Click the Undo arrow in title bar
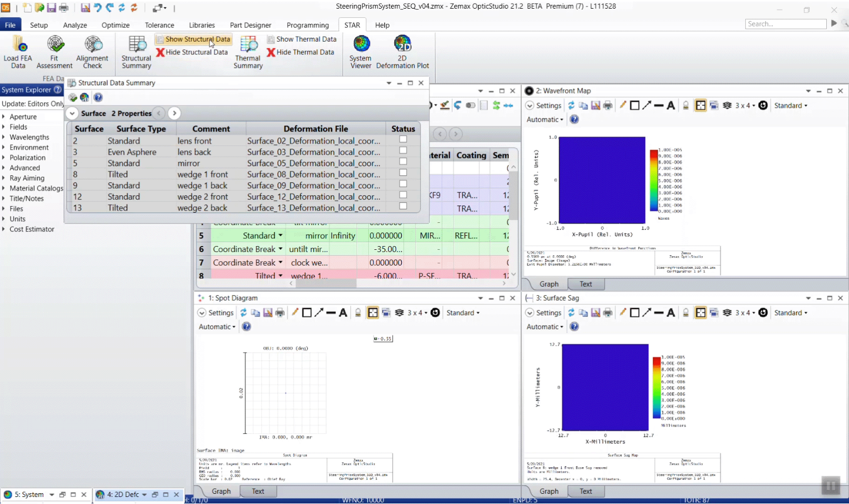Viewport: 849px width, 504px height. (98, 8)
